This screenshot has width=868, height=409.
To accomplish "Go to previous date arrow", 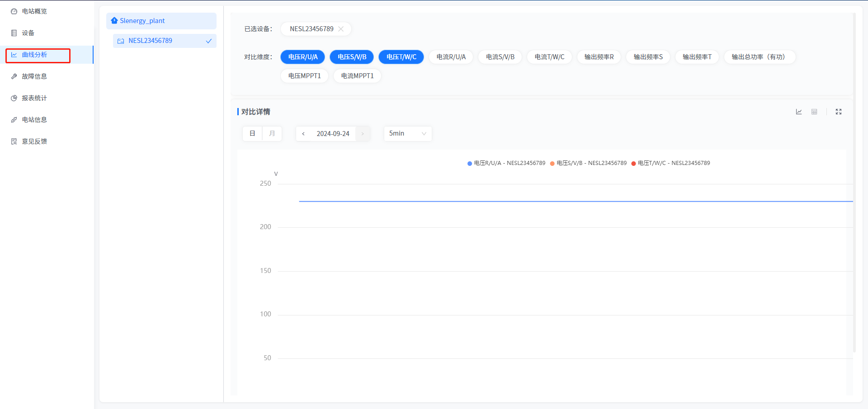I will [x=303, y=134].
